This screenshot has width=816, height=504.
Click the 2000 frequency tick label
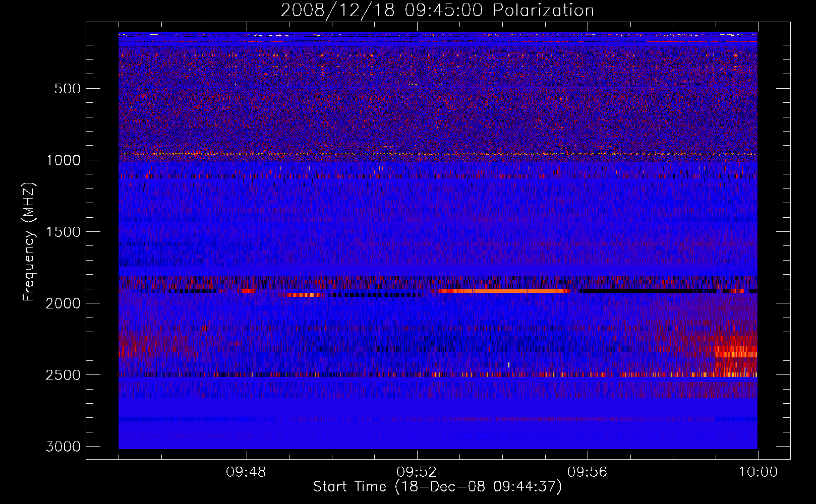[63, 303]
